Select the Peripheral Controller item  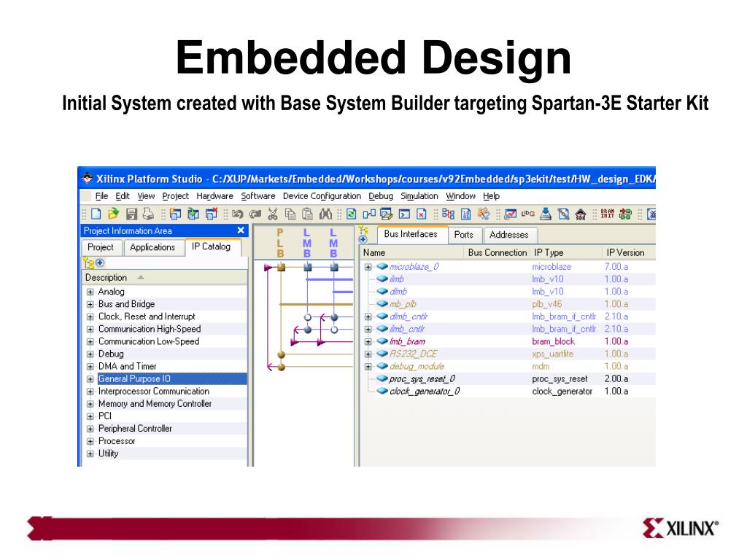click(x=135, y=429)
